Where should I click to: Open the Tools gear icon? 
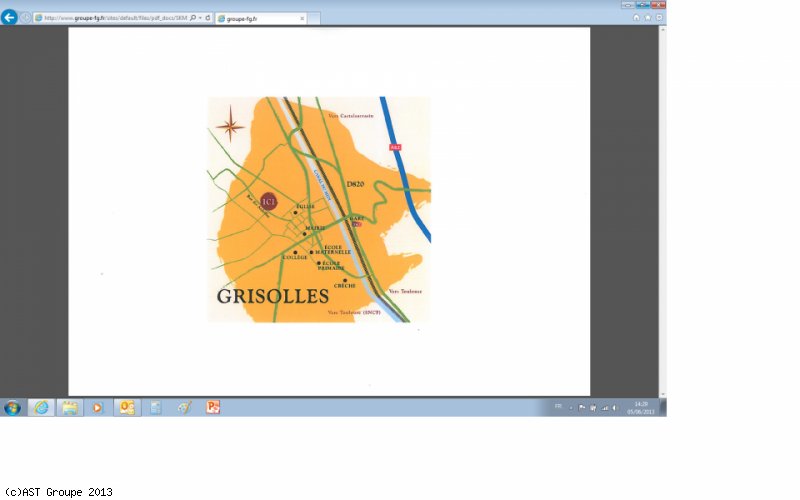point(659,17)
